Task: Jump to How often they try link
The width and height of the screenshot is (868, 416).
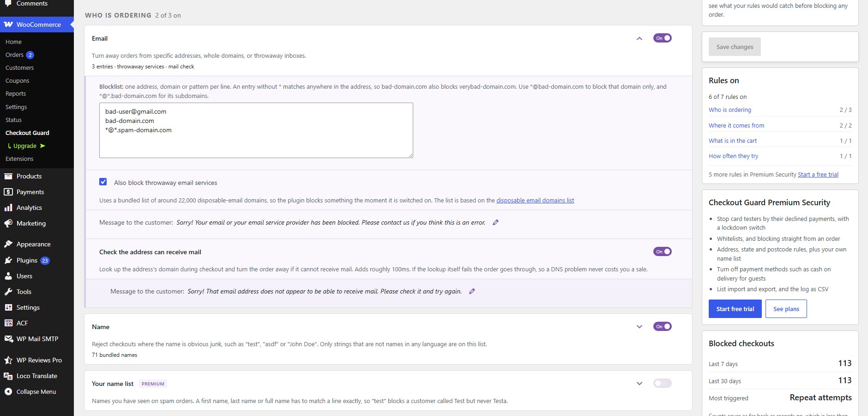Action: (734, 156)
